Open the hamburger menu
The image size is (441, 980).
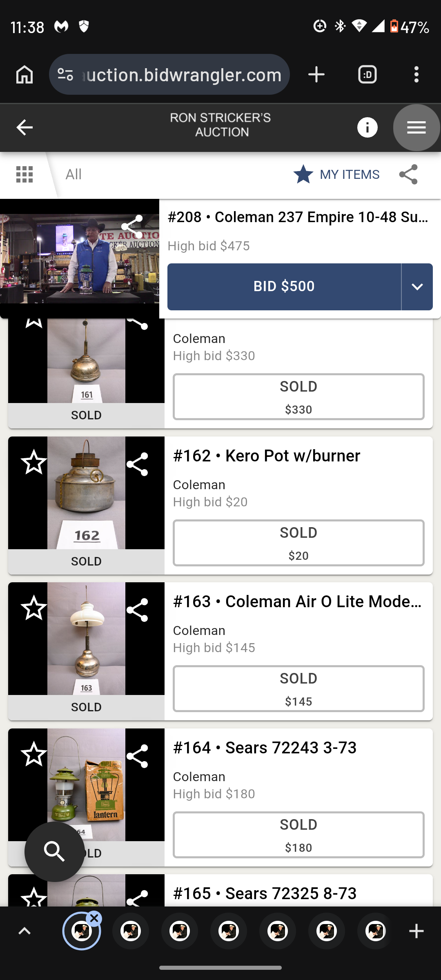[416, 127]
